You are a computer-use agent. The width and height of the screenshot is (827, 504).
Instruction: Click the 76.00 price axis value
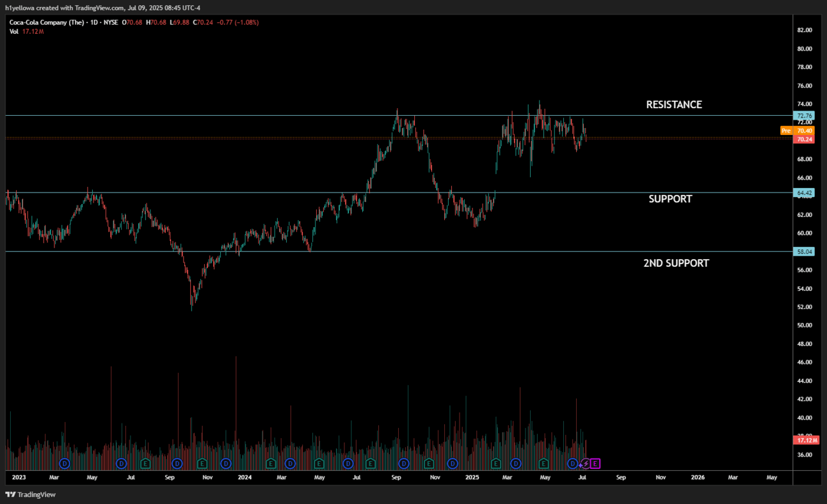(805, 86)
